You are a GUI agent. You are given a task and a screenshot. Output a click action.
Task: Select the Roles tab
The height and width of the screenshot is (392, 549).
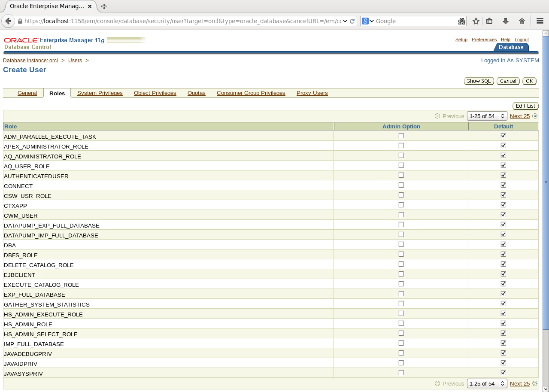click(x=57, y=93)
